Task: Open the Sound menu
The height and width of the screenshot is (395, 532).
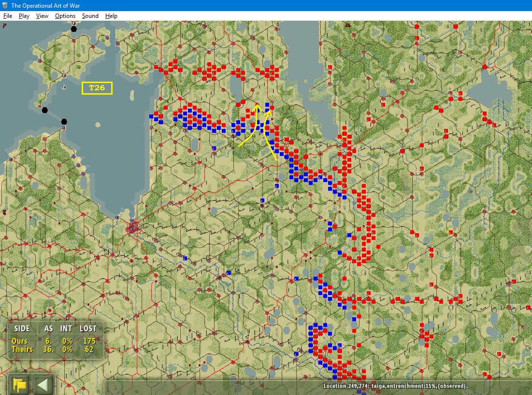Action: coord(90,16)
